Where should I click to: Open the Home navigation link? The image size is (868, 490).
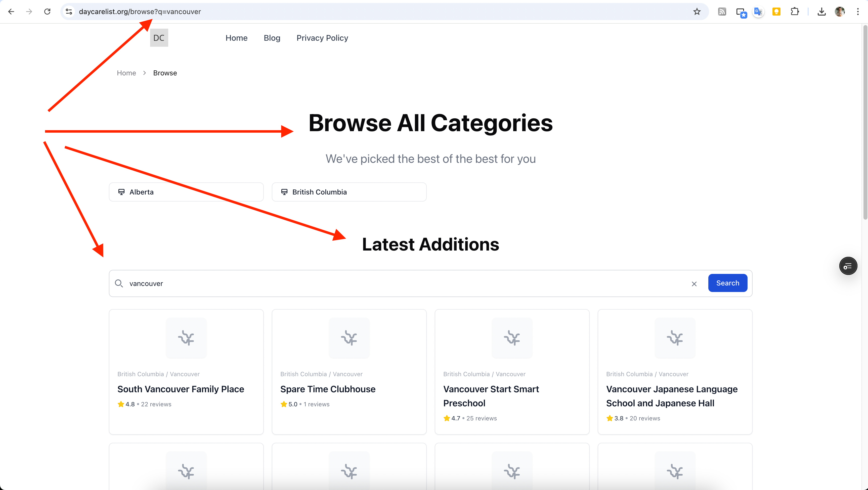[x=237, y=38]
